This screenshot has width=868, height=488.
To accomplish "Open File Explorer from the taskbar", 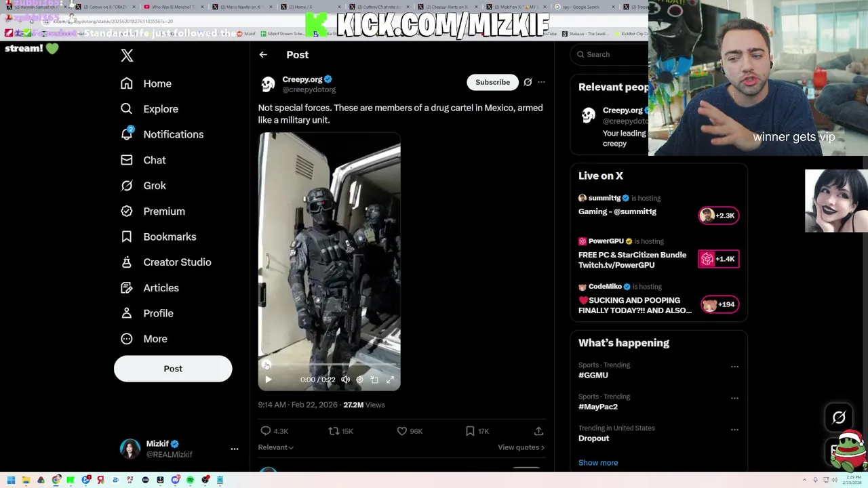I will pyautogui.click(x=26, y=480).
